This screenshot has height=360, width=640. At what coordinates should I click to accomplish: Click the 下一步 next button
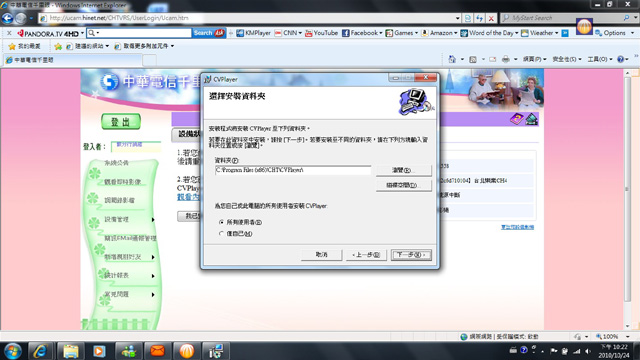(411, 255)
